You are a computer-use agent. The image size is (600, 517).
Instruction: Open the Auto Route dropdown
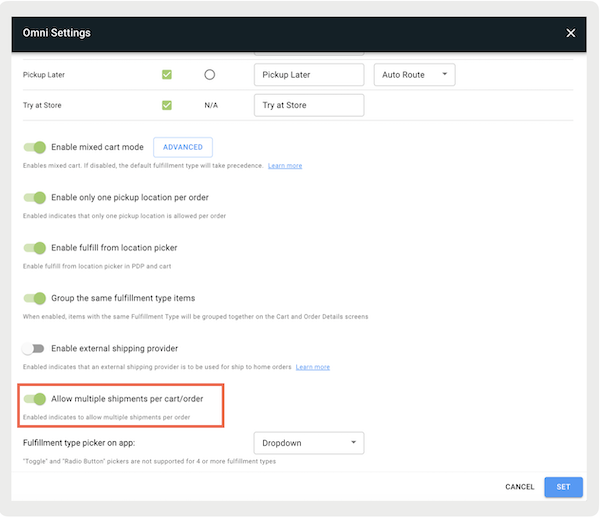coord(414,75)
